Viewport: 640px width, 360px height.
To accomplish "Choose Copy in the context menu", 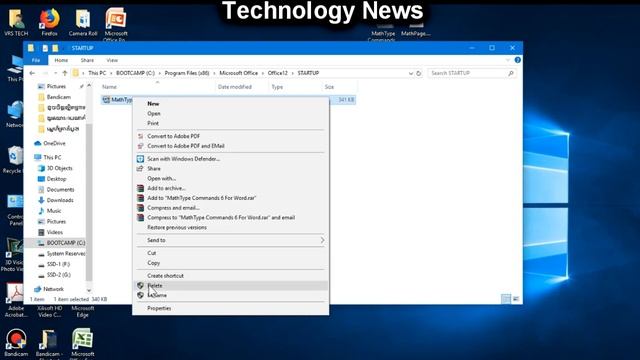I will [x=231, y=263].
